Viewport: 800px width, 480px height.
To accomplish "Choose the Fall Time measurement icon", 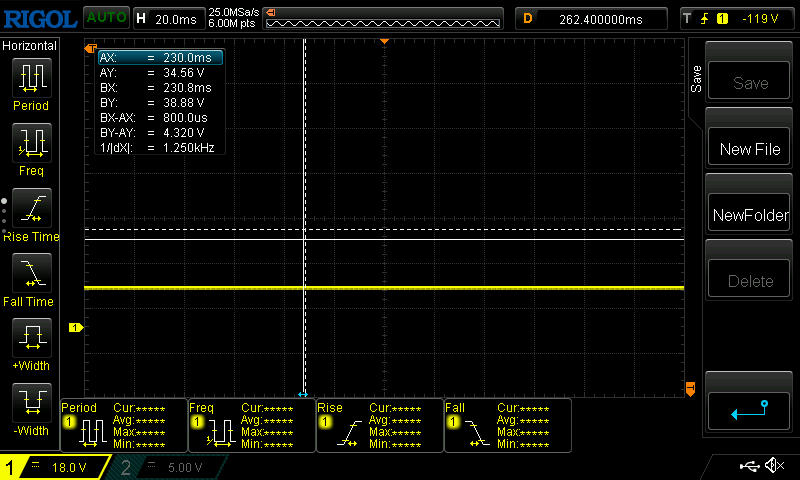I will (30, 273).
